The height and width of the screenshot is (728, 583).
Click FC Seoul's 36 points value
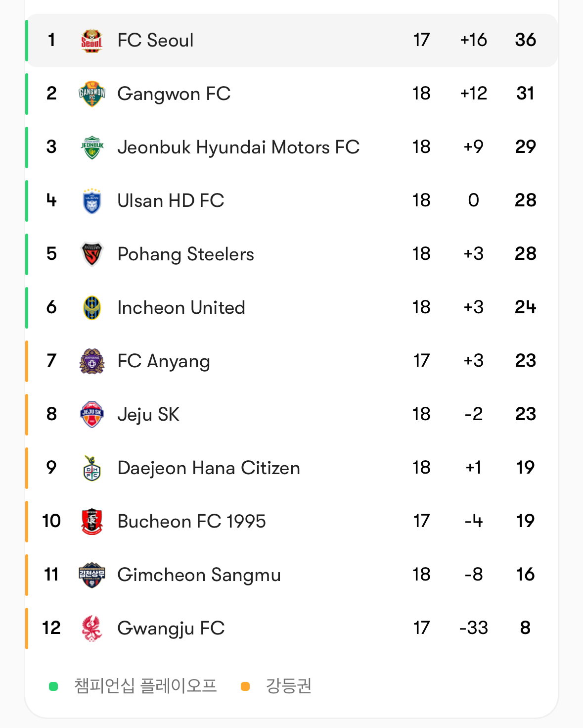tap(525, 40)
